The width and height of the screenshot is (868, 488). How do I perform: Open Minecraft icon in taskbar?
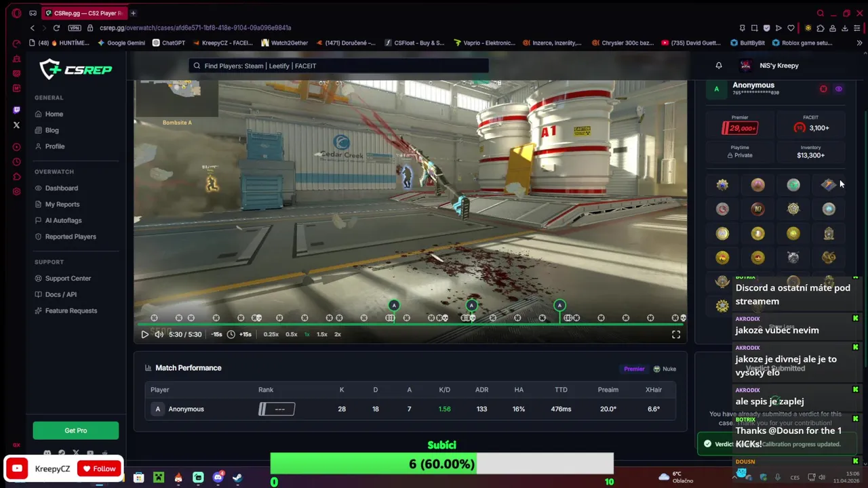click(159, 478)
